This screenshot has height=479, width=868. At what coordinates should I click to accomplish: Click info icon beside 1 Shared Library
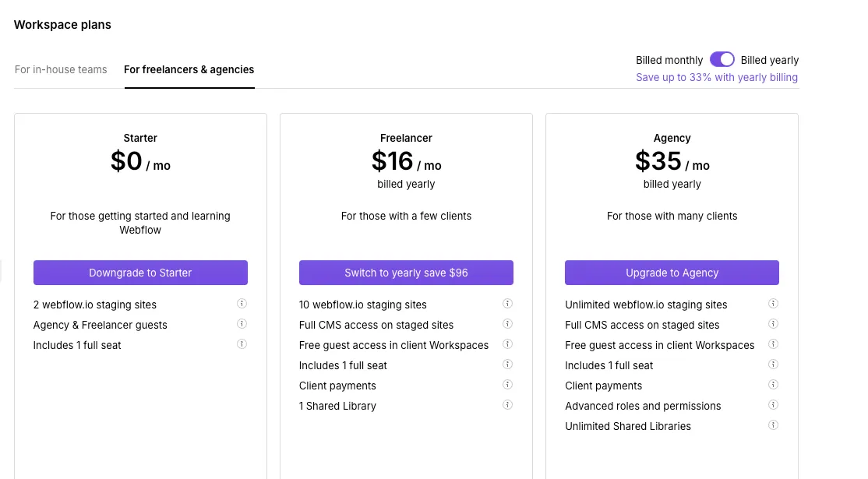click(507, 405)
